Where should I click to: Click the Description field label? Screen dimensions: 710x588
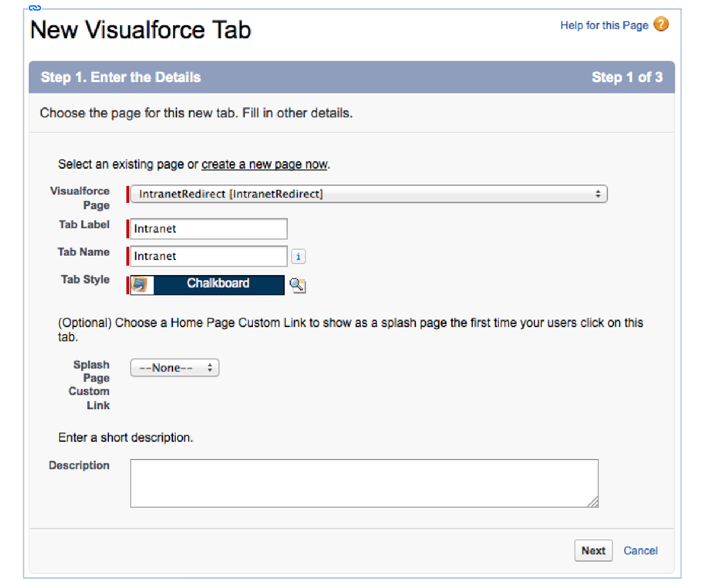point(79,466)
